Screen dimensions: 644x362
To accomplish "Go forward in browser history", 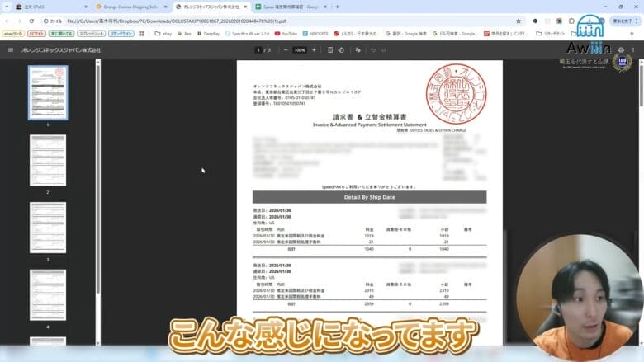I will [19, 21].
